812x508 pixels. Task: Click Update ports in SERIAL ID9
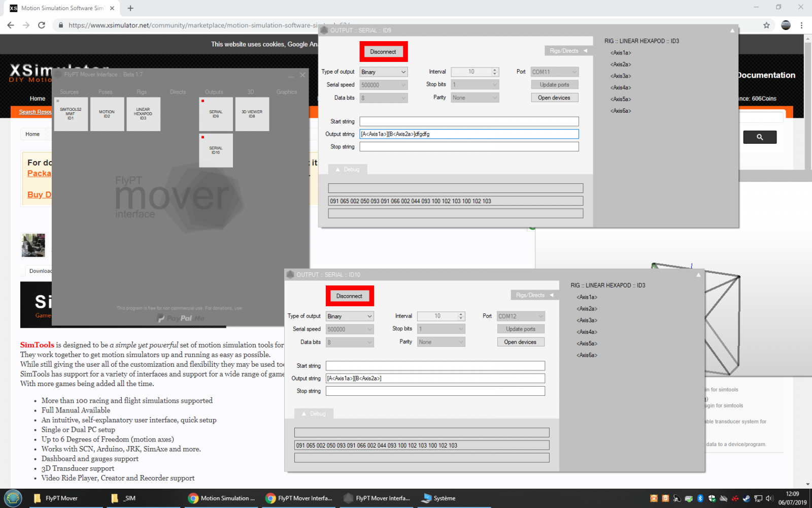coord(555,85)
